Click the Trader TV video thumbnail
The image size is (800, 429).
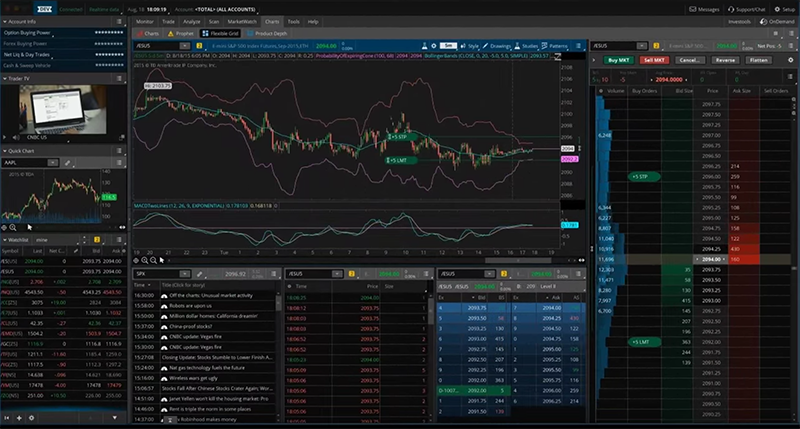pyautogui.click(x=63, y=109)
